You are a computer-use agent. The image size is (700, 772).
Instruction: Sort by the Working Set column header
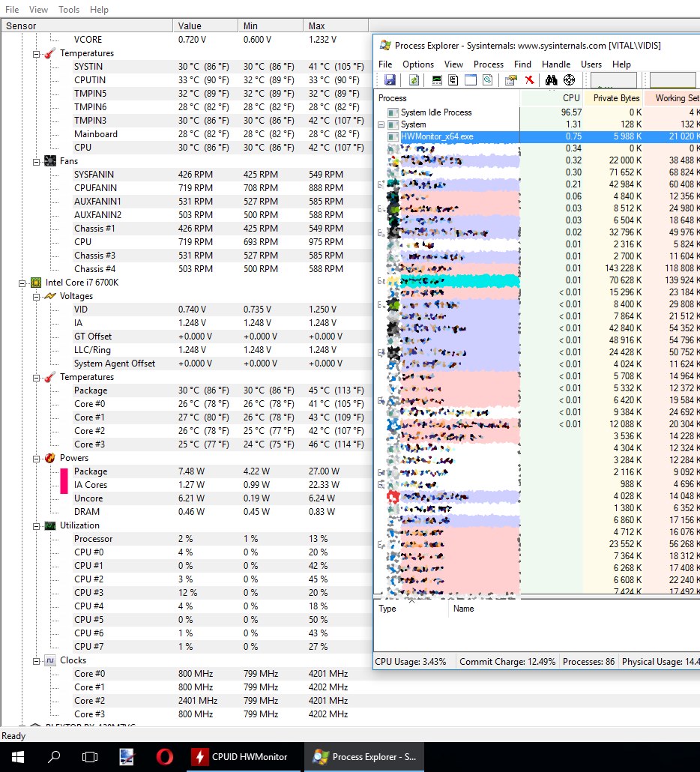click(672, 98)
